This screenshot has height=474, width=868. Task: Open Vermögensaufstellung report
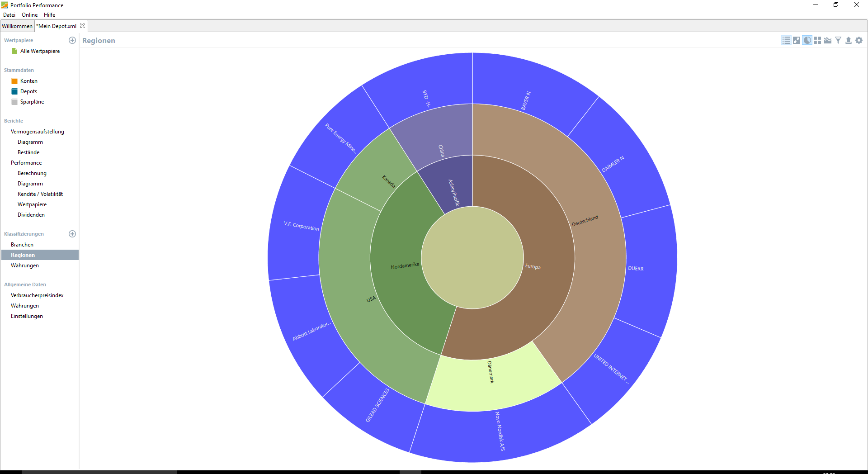coord(38,132)
